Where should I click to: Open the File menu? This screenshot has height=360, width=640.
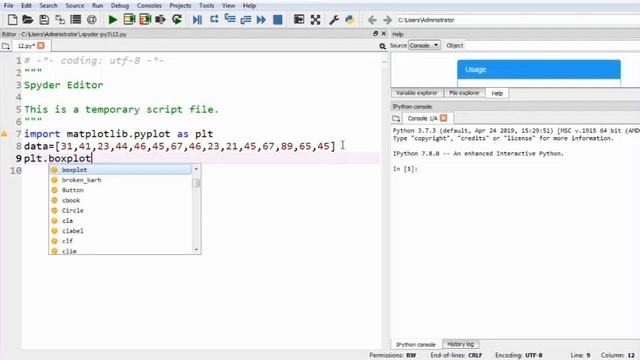tap(8, 6)
